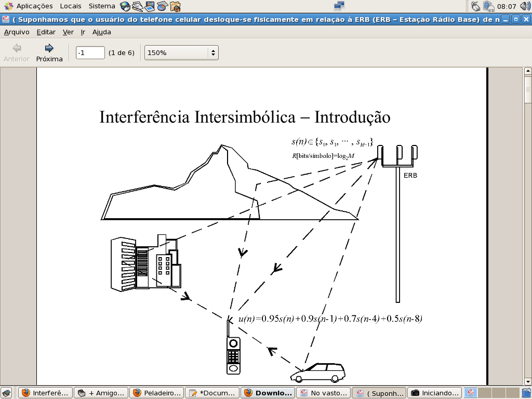This screenshot has height=399, width=532.
Task: Open the Ver menu
Action: 68,32
